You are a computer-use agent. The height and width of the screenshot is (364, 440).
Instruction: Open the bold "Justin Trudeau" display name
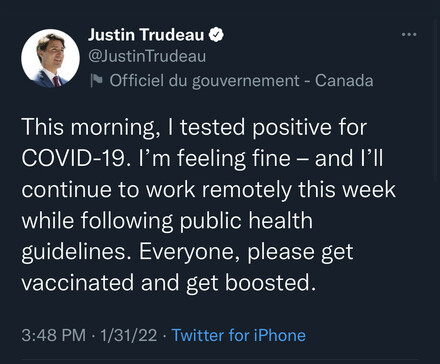pos(146,35)
